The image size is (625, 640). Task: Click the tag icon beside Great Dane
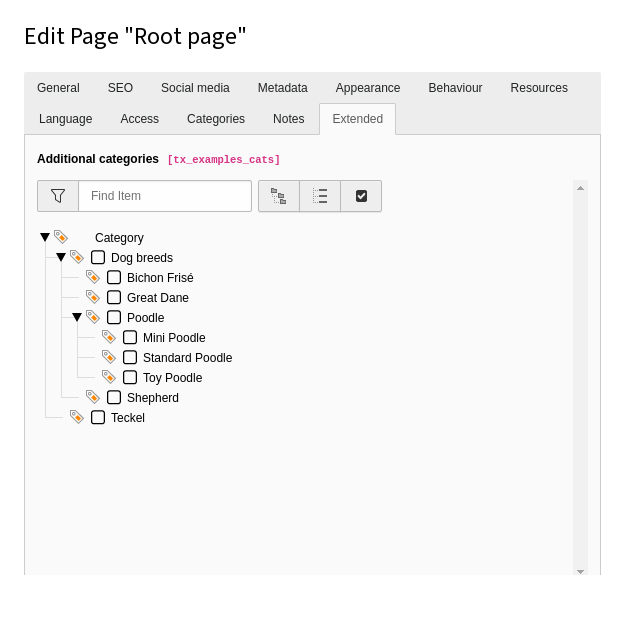(93, 297)
